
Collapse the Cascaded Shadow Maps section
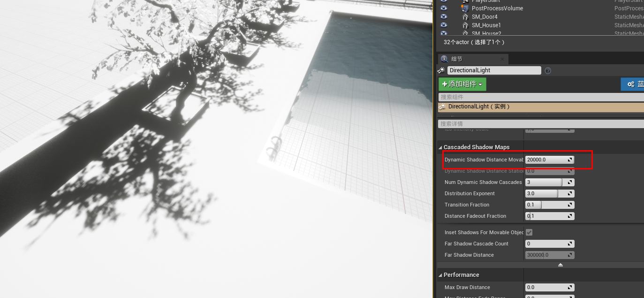[x=440, y=147]
